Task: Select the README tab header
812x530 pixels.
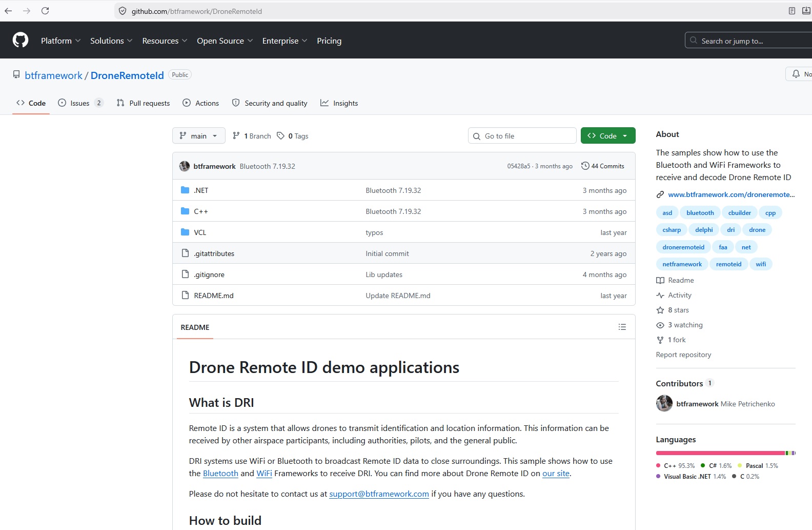Action: (x=195, y=327)
